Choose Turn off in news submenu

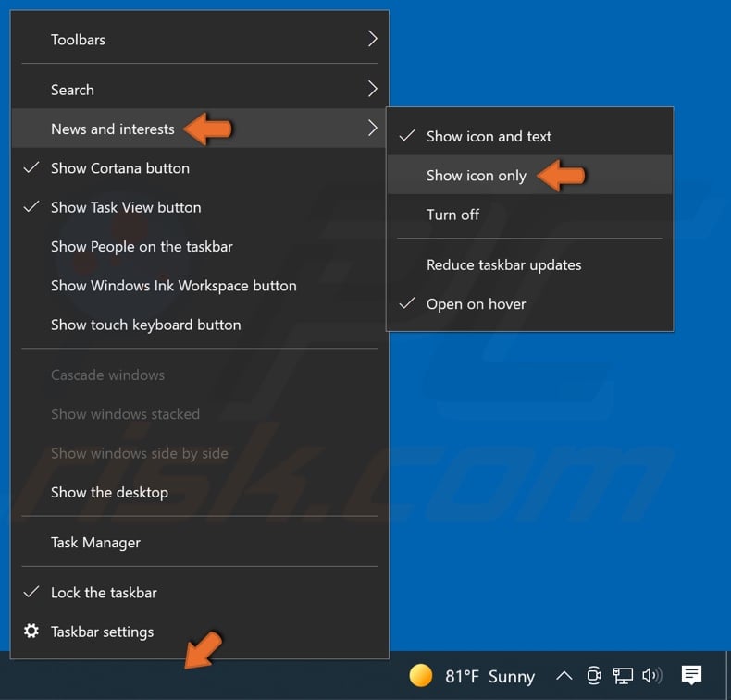(530, 215)
